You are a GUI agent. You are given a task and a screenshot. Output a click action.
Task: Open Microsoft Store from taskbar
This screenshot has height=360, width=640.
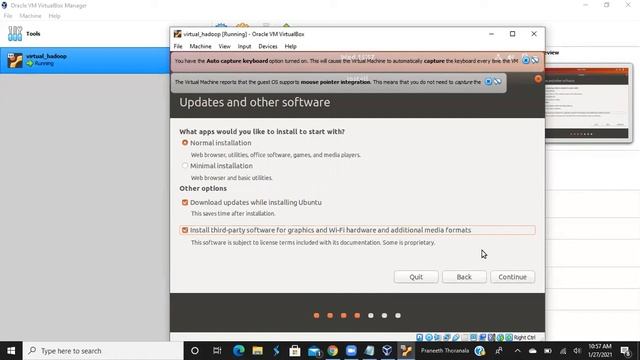(295, 351)
